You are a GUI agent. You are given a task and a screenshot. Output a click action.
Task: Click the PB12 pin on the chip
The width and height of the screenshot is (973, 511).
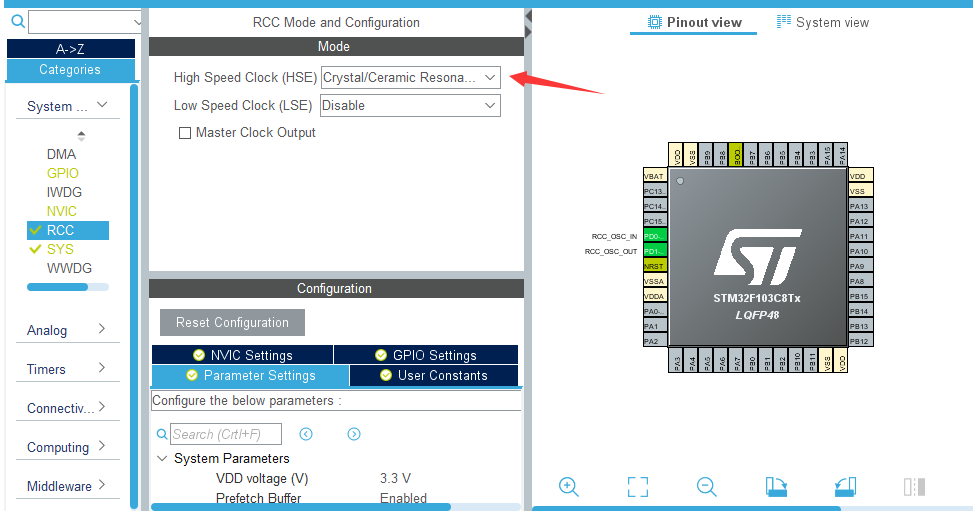click(861, 341)
